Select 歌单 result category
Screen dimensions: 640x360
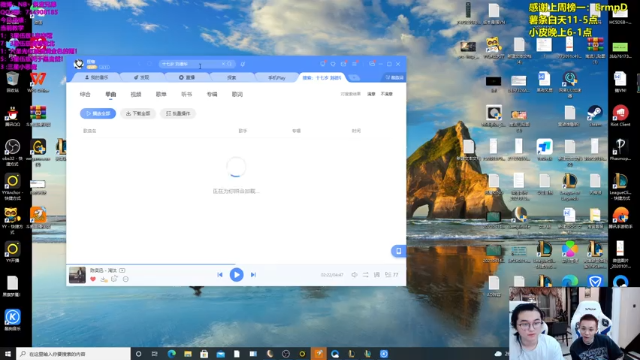(x=161, y=94)
